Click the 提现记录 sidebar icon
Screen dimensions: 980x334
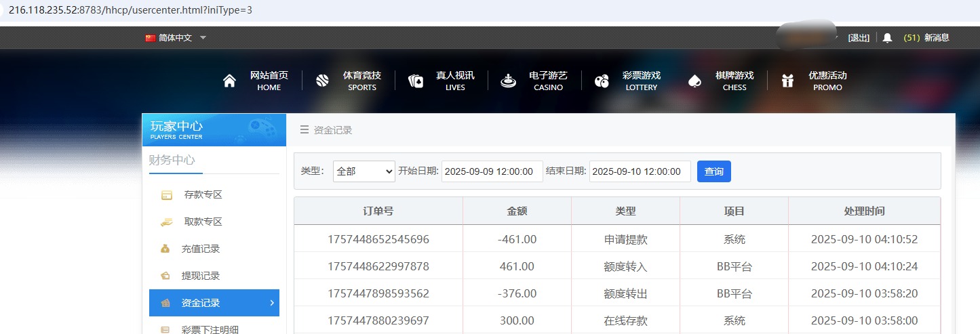click(165, 276)
